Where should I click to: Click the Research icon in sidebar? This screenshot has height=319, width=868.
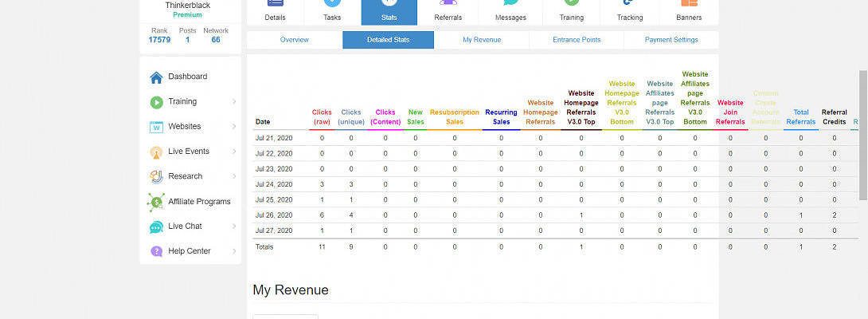click(156, 176)
